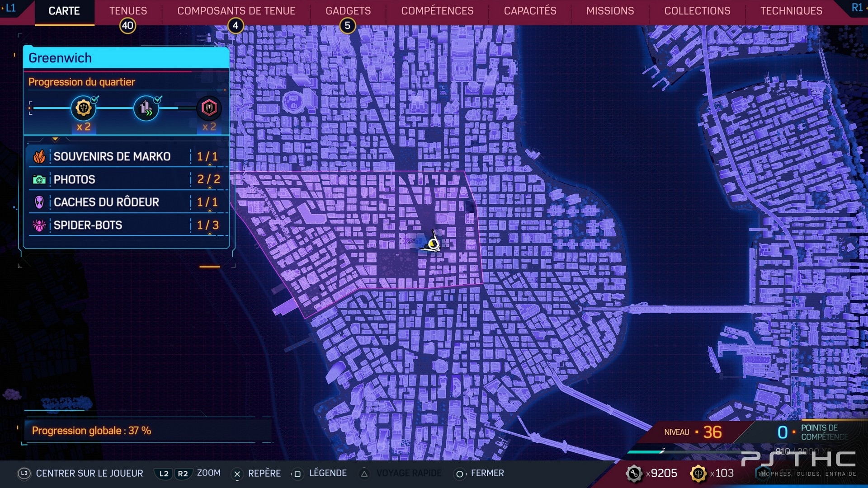Click the R2 zoom button icon

coord(183,474)
